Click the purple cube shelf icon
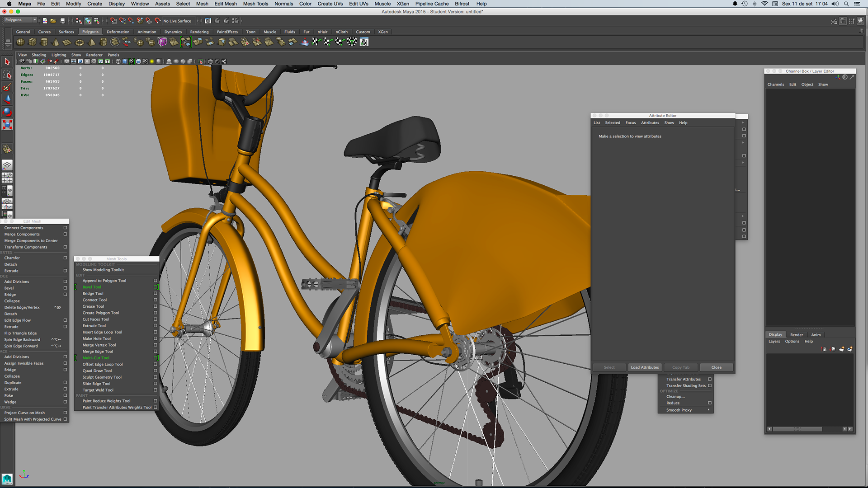 162,42
